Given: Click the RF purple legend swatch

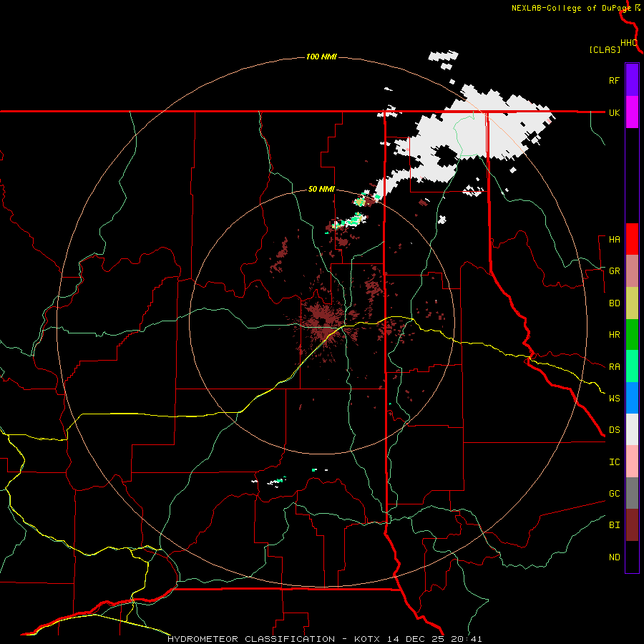Looking at the screenshot, I should (632, 79).
